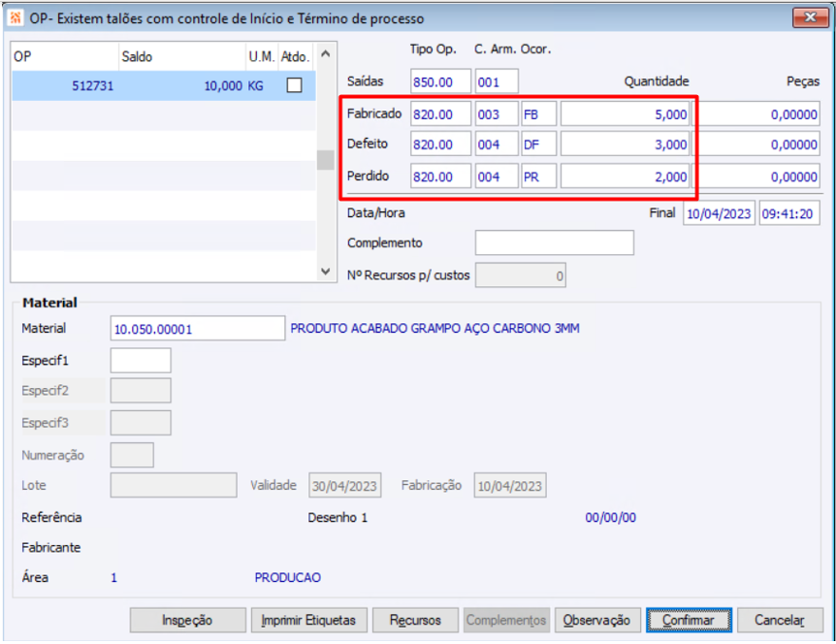Click the material description PRODUTO ACABADO GRAMPO

[434, 329]
